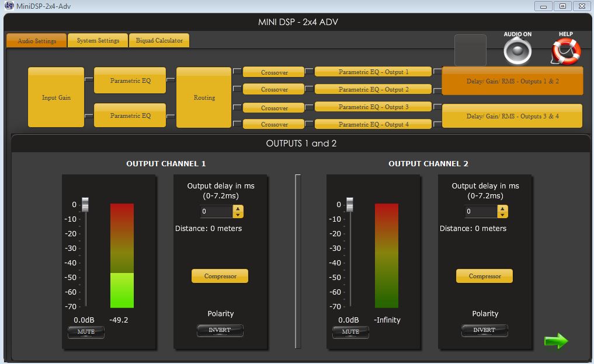The width and height of the screenshot is (594, 364).
Task: Click the -Infinity RMS reading
Action: coord(387,320)
